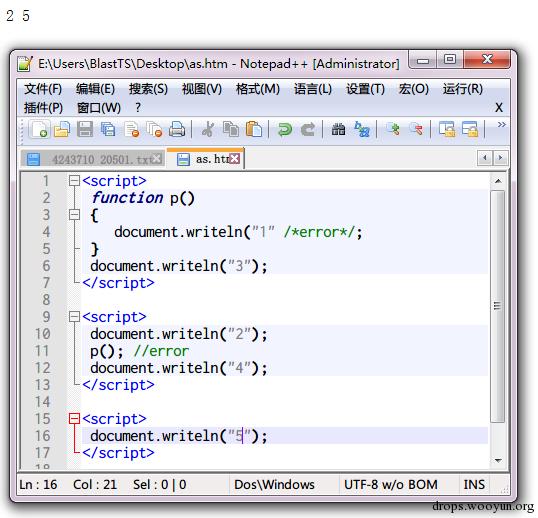538x518 pixels.
Task: Click the Paste clipboard icon
Action: pyautogui.click(x=254, y=130)
